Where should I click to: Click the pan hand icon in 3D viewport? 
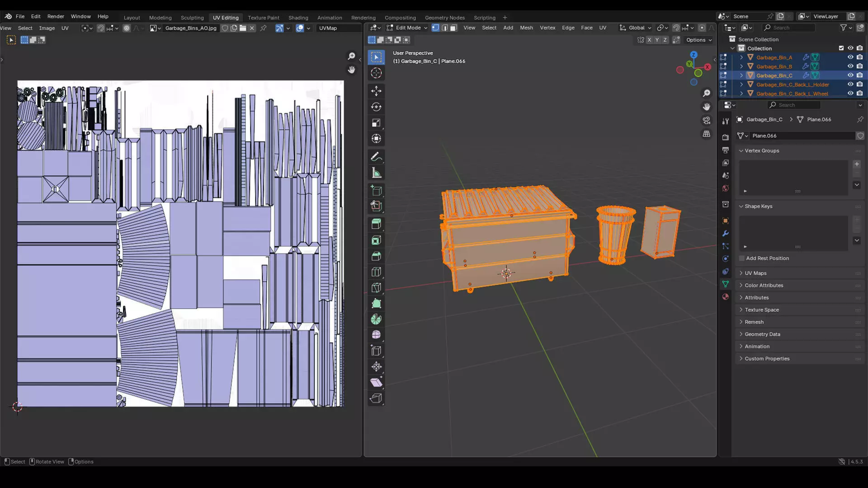706,107
